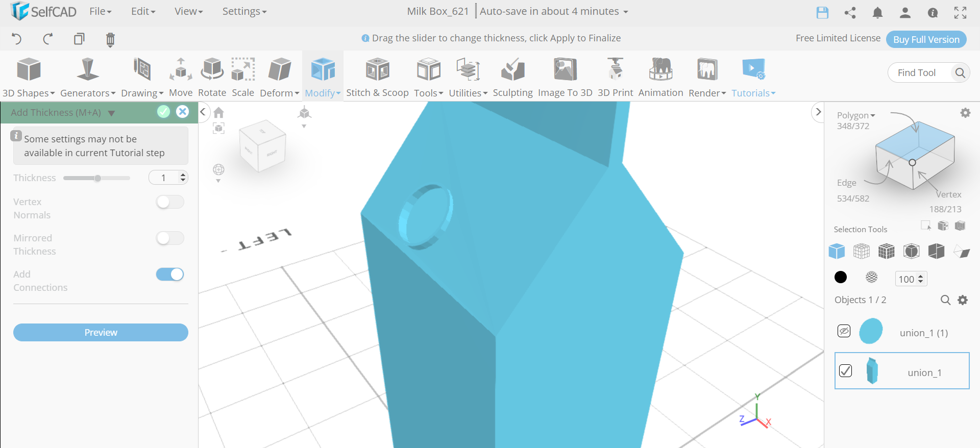Open the auto-save options dropdown

coord(626,12)
